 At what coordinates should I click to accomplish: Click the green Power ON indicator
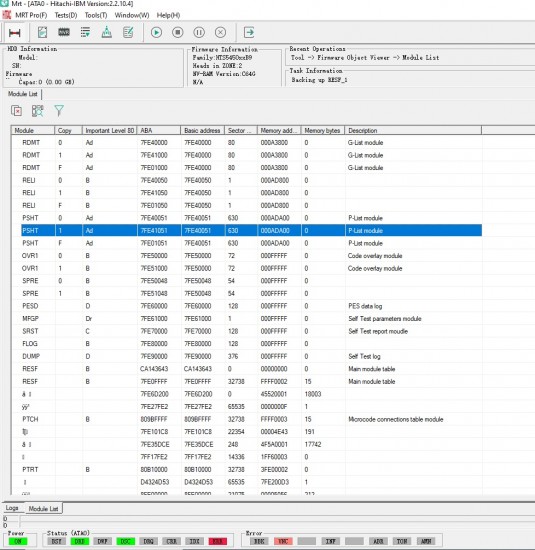(x=18, y=541)
